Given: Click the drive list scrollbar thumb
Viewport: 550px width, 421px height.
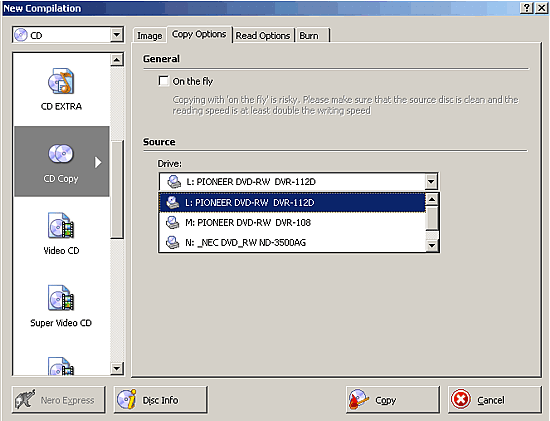Looking at the screenshot, I should (432, 218).
